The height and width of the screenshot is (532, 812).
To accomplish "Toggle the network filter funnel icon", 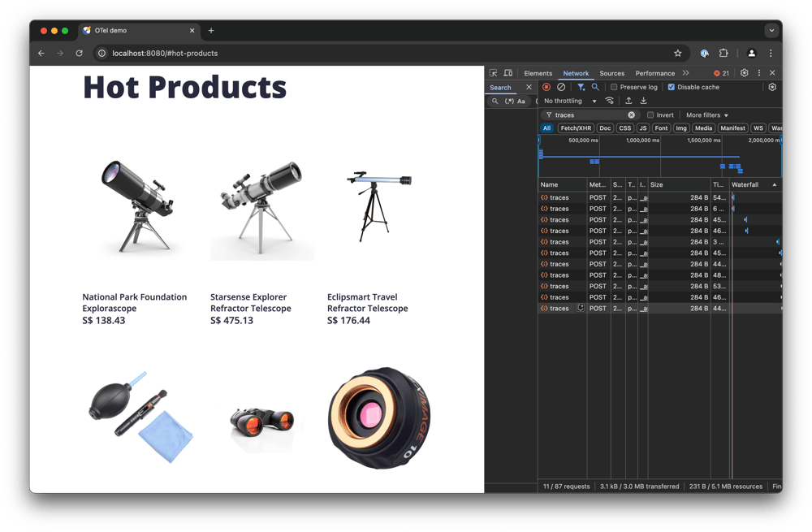I will coord(581,87).
